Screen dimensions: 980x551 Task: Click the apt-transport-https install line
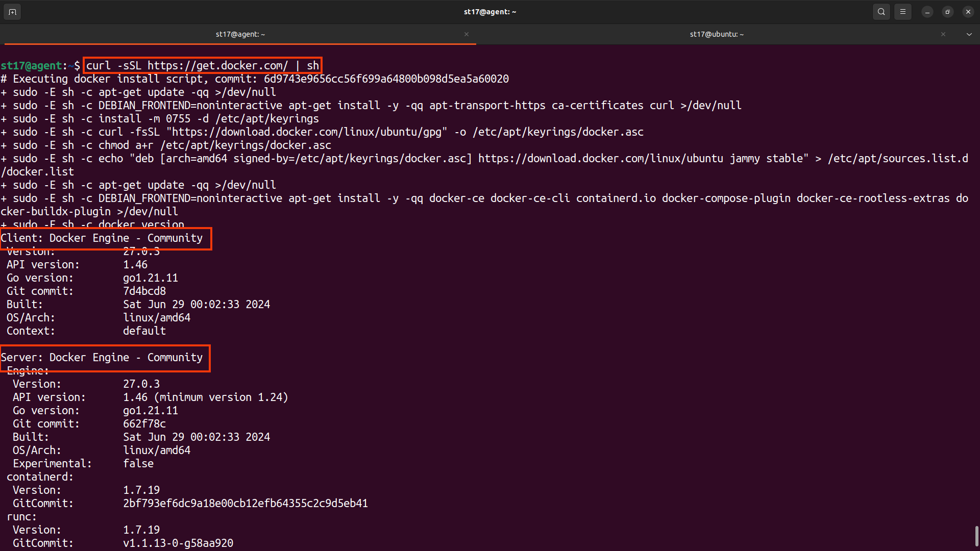(371, 106)
